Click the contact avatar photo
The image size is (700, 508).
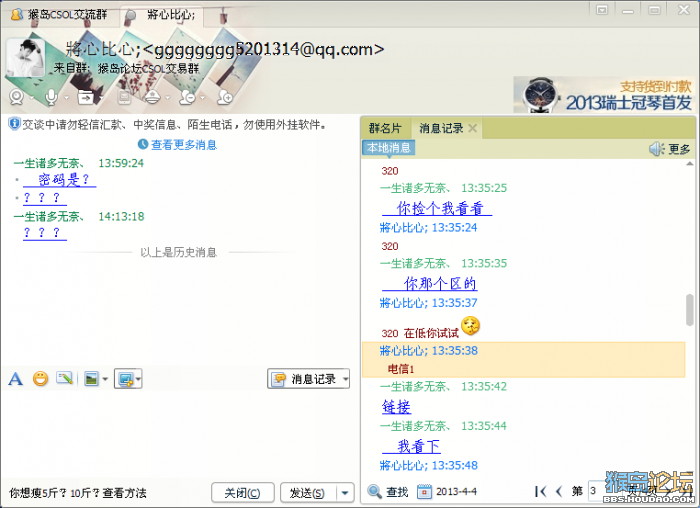coord(26,58)
